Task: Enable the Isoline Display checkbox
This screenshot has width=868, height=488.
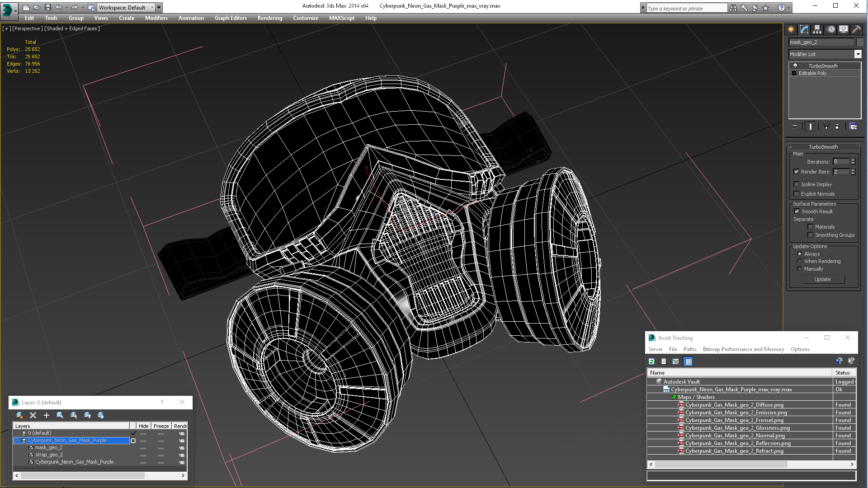Action: point(796,184)
